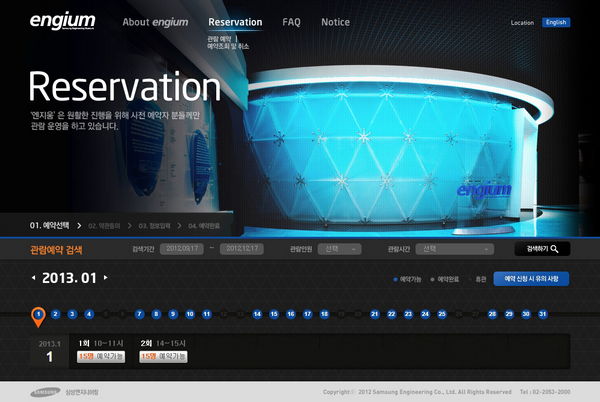
Task: Reserve the 1회 10~11시 15명 예약가능 slot
Action: (x=101, y=357)
